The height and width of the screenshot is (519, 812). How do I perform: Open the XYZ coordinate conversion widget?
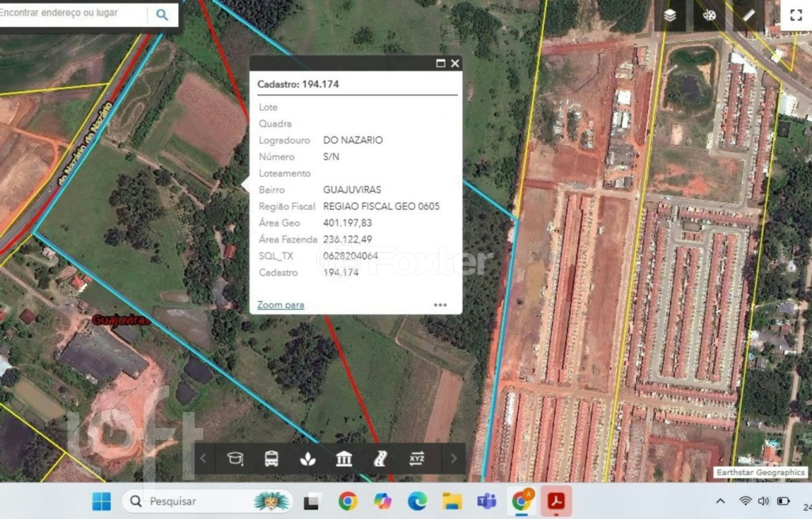416,458
